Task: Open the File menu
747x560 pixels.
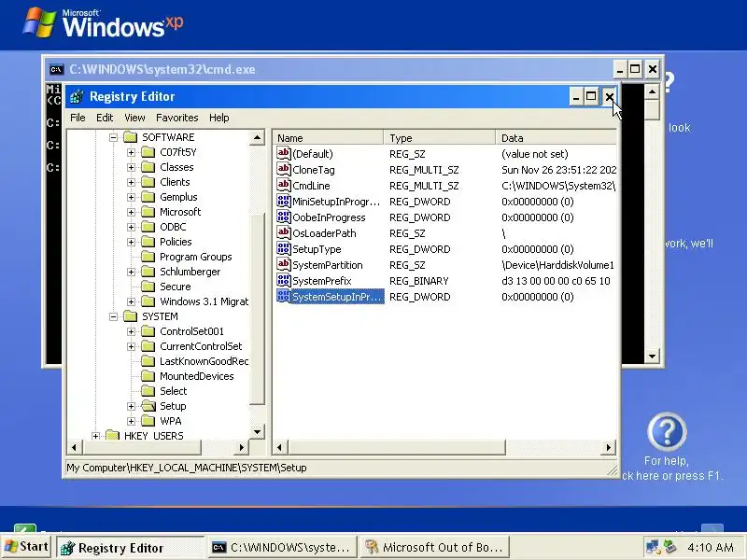Action: (x=78, y=118)
